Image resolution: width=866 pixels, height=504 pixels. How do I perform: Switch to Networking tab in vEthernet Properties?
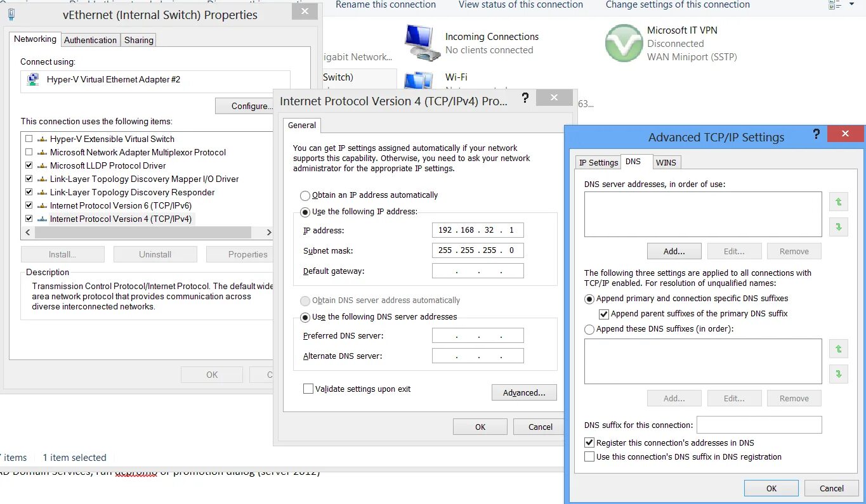tap(35, 39)
